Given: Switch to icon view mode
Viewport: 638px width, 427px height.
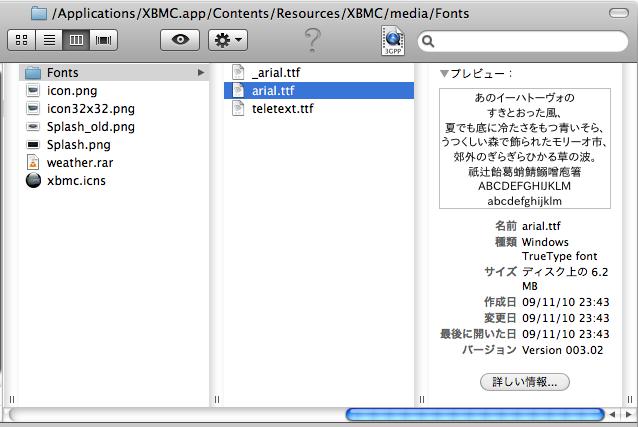Looking at the screenshot, I should point(22,41).
